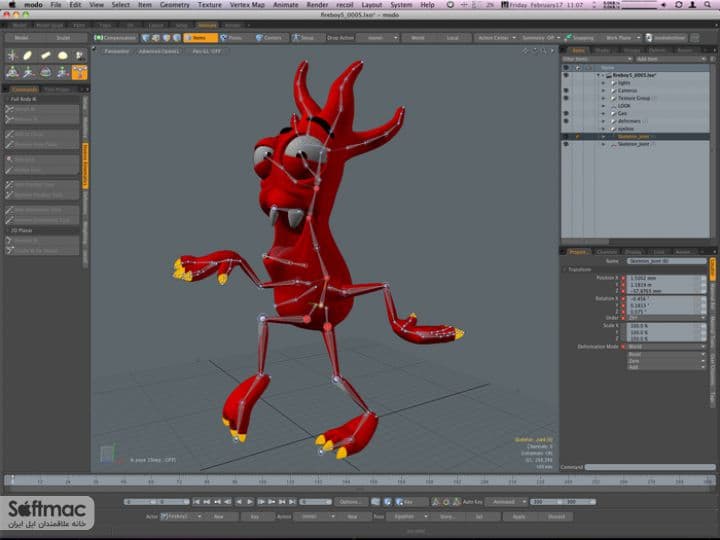Expand the LOOK item

coord(604,106)
